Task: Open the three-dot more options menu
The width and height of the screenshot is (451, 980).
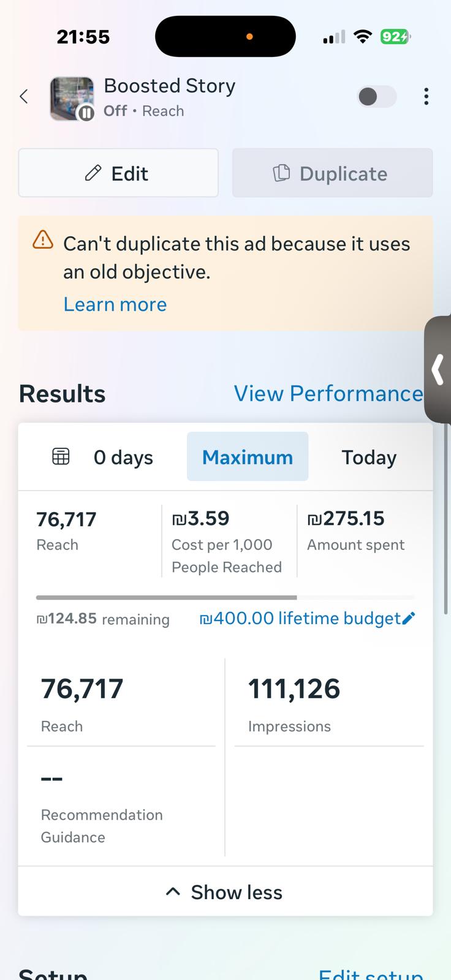Action: pyautogui.click(x=426, y=97)
